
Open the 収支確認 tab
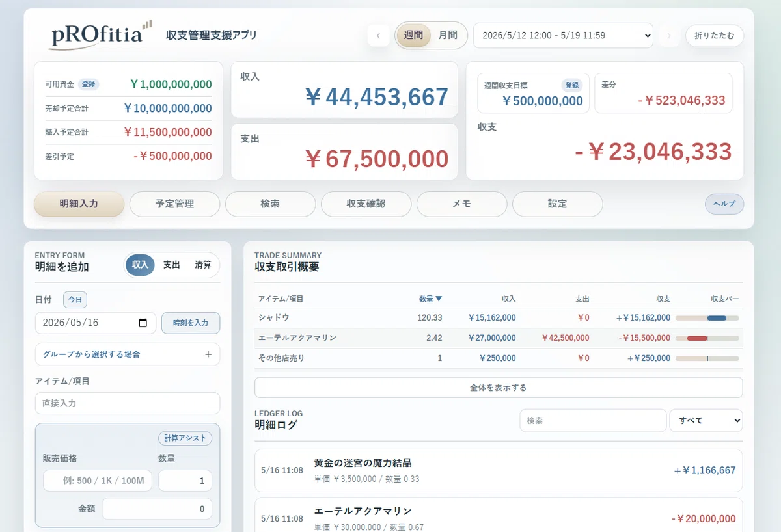point(366,204)
